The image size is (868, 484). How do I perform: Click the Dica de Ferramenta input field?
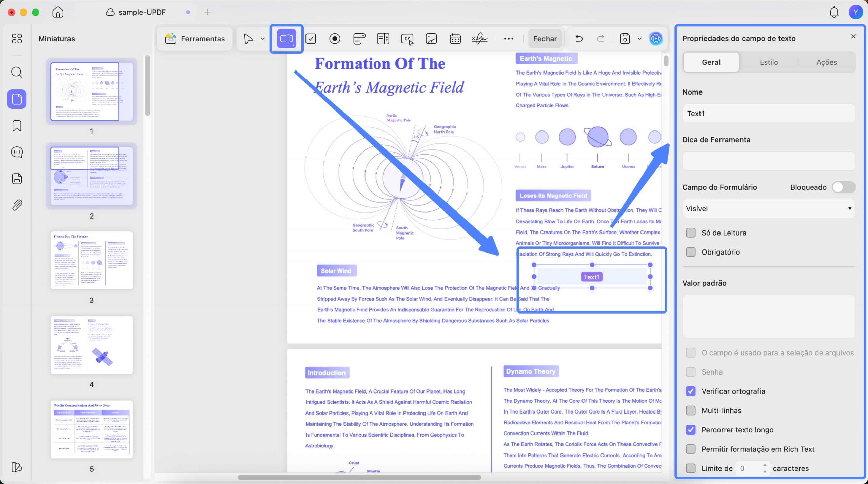click(769, 161)
